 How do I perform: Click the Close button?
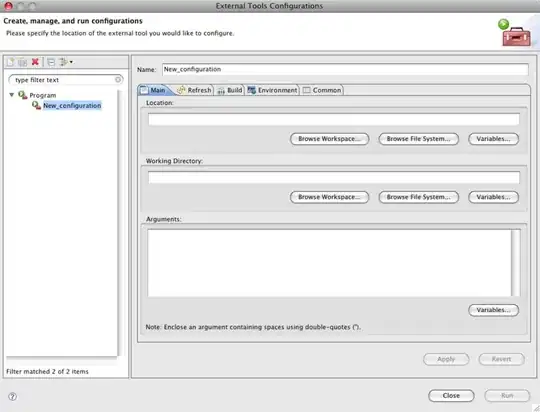(x=451, y=395)
